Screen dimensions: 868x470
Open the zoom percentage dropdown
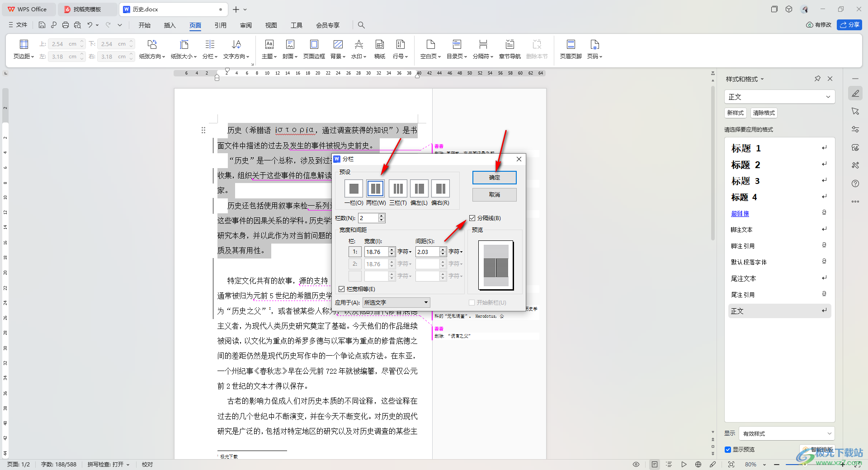tap(764, 465)
